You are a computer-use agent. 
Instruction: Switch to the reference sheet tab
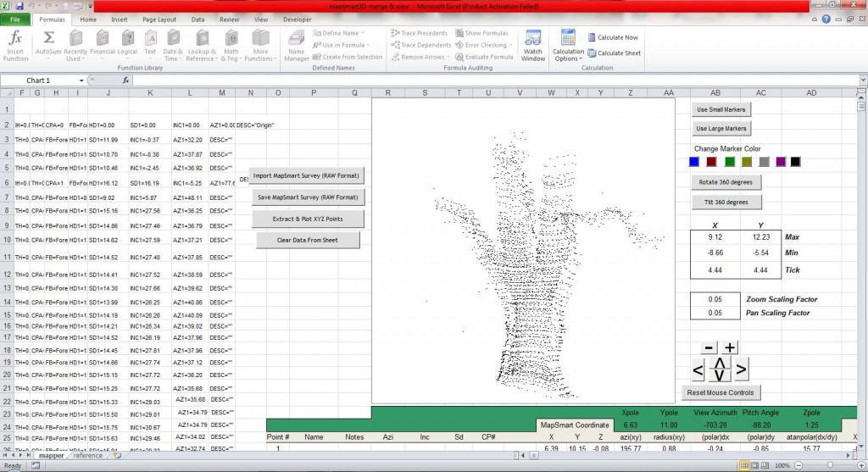click(88, 455)
